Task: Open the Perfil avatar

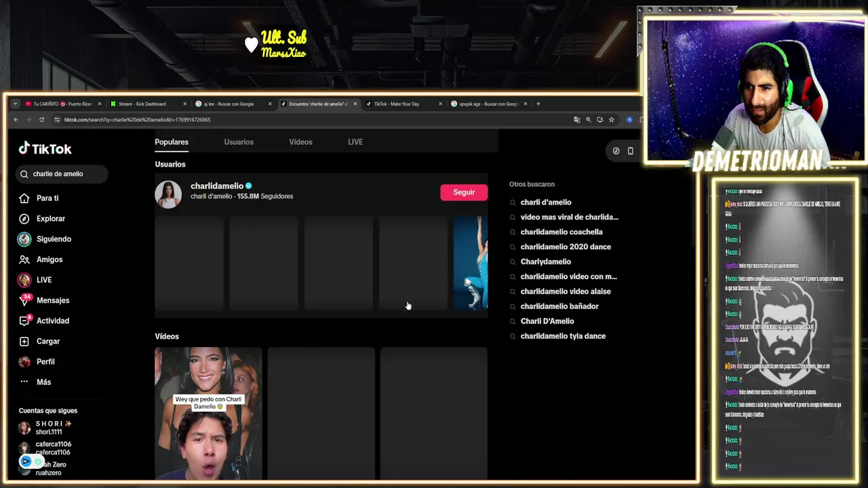Action: pos(24,362)
